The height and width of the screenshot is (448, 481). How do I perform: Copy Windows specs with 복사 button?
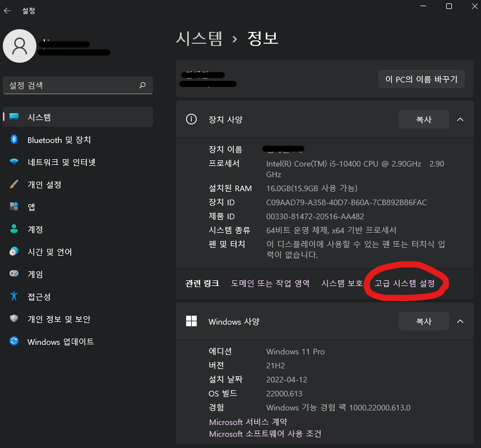pyautogui.click(x=424, y=321)
